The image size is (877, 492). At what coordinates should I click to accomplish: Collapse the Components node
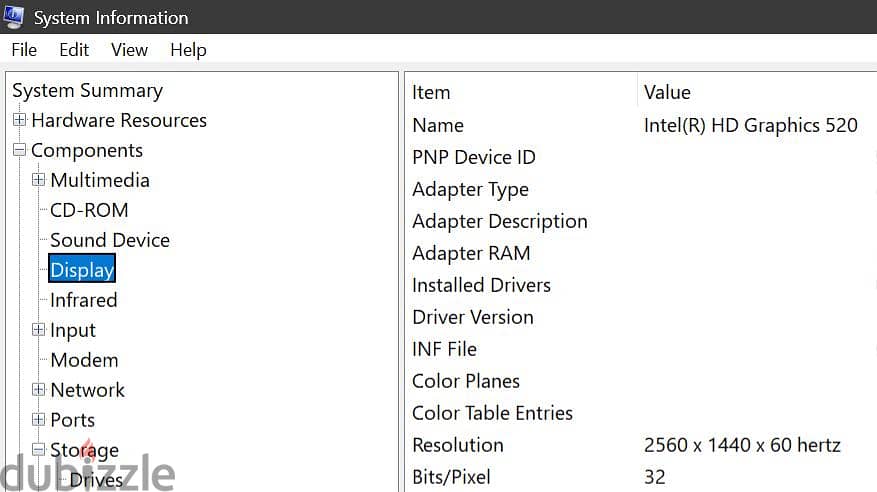[20, 150]
